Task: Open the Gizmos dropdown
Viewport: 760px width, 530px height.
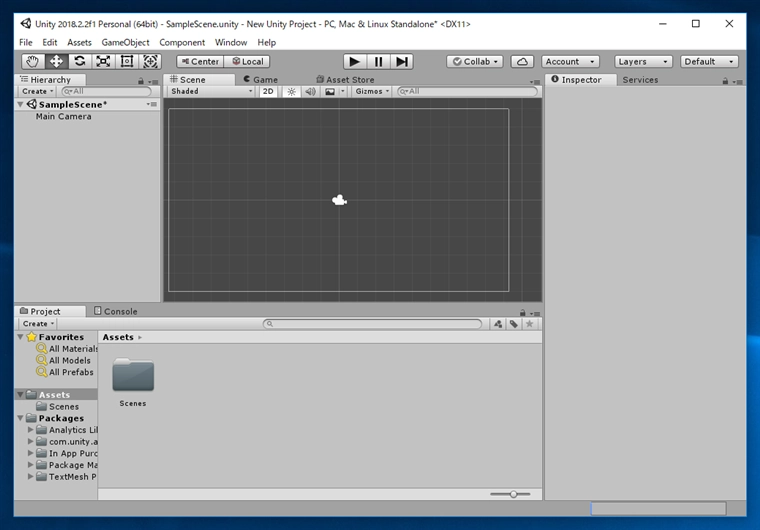Action: click(372, 91)
